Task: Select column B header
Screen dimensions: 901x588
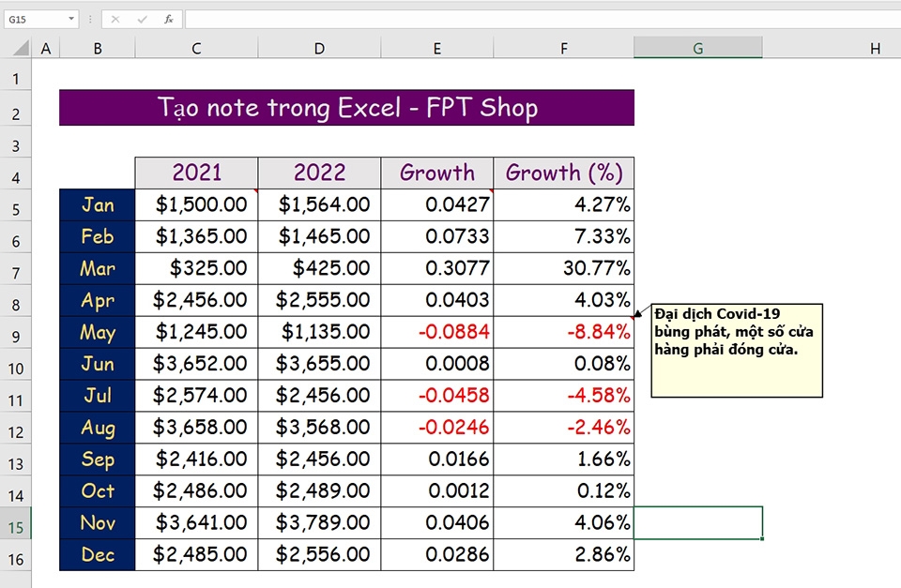Action: click(98, 48)
